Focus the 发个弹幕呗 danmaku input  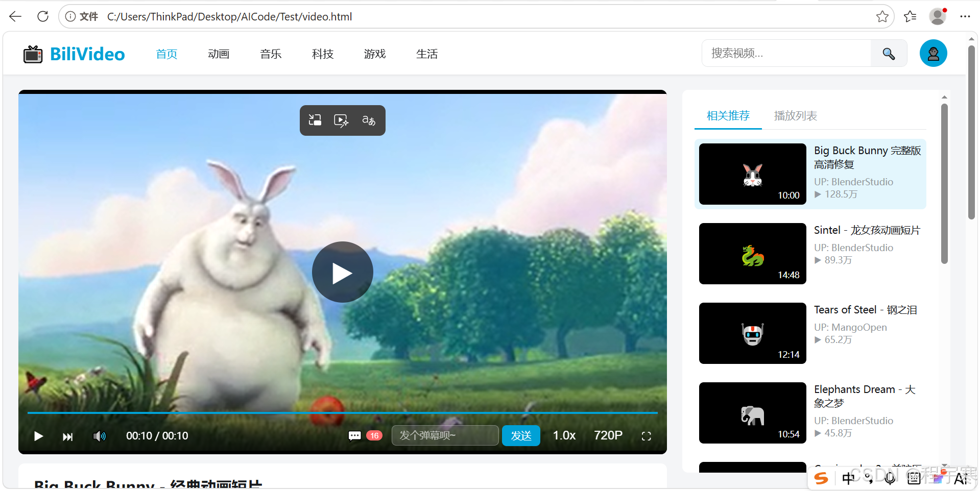click(x=445, y=435)
